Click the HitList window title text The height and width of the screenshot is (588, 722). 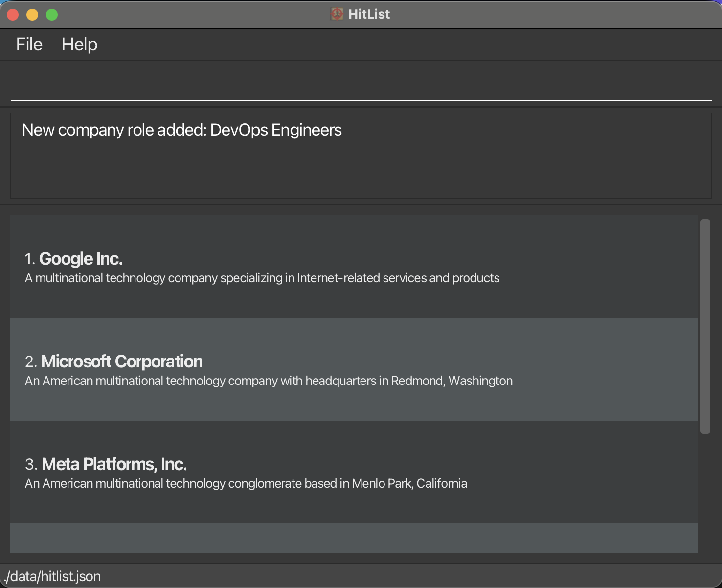point(368,14)
